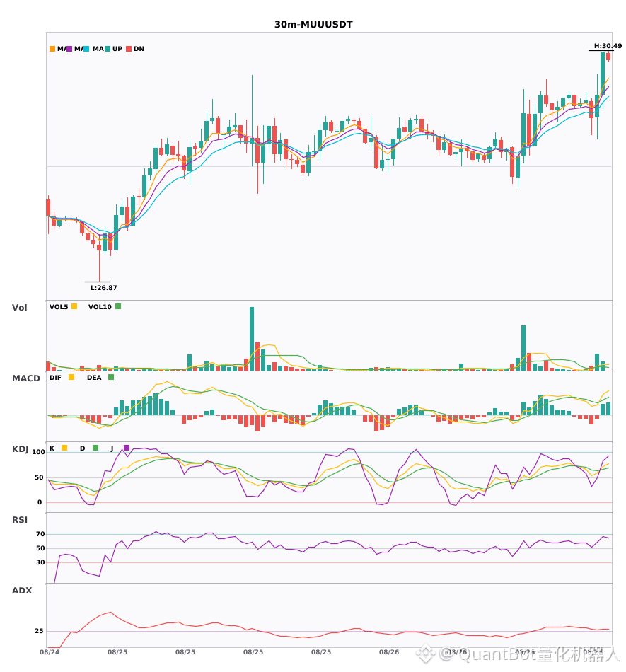Click the Vol panel label

tap(19, 308)
